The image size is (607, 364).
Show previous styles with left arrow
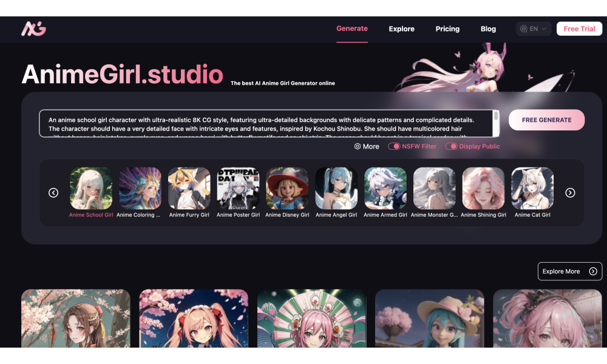pos(53,193)
